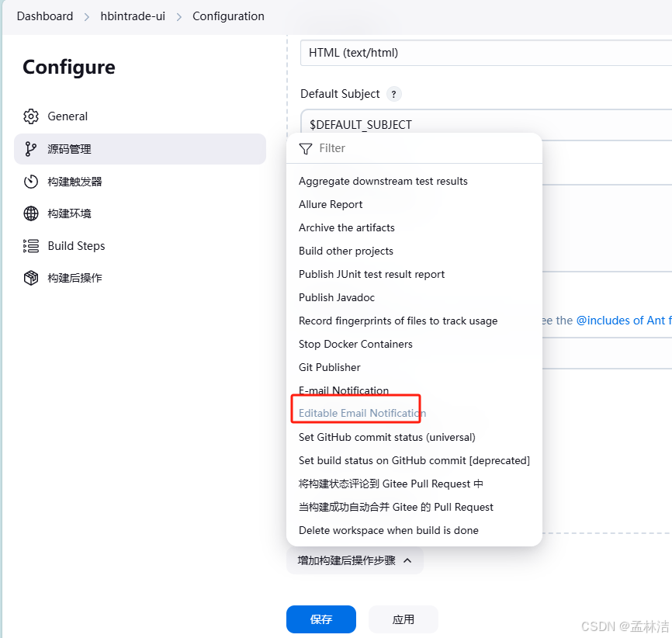Select Set GitHub commit status (universal)
672x638 pixels.
tap(386, 437)
